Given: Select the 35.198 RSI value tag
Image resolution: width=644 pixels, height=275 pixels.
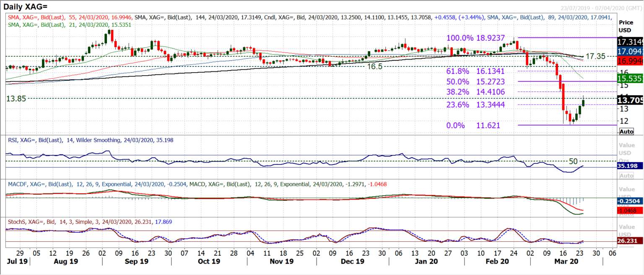Looking at the screenshot, I should click(x=630, y=166).
